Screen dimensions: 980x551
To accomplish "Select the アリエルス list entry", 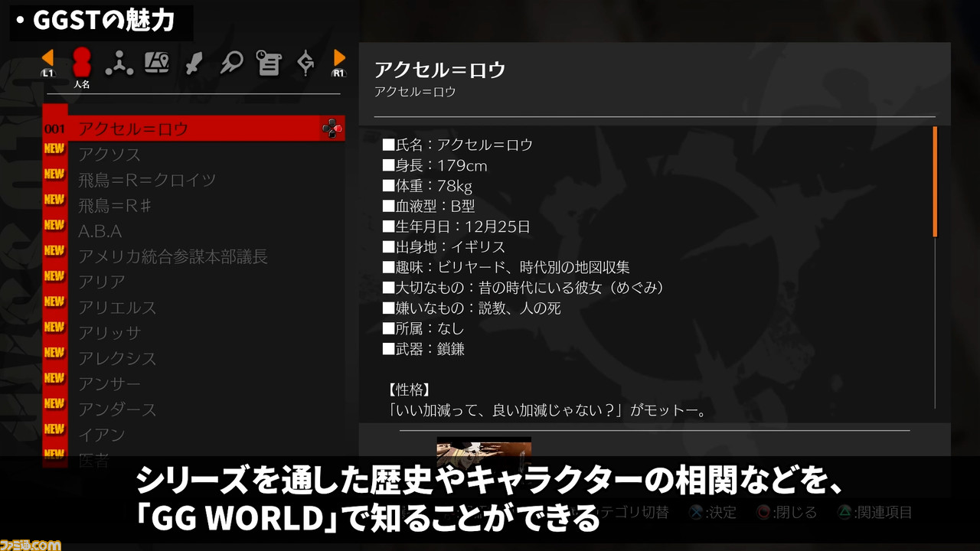I will [x=117, y=308].
